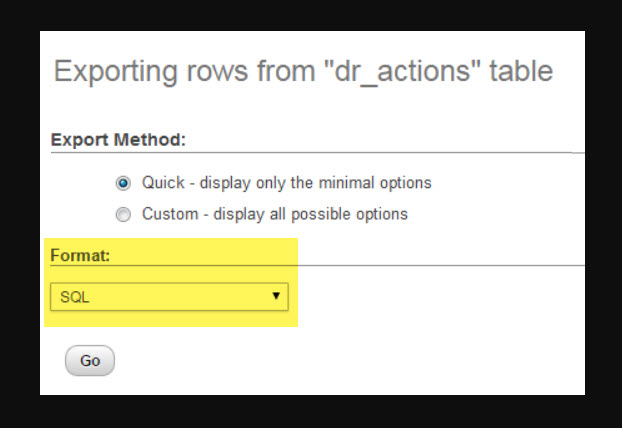Click the "Quick - display only the minimal options" label
622x428 pixels.
[x=286, y=183]
